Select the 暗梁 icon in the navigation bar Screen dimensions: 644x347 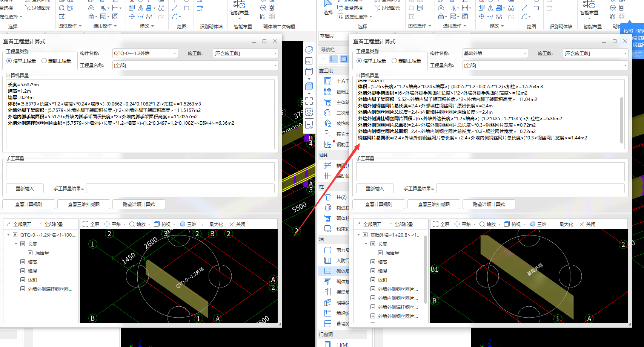tap(328, 303)
